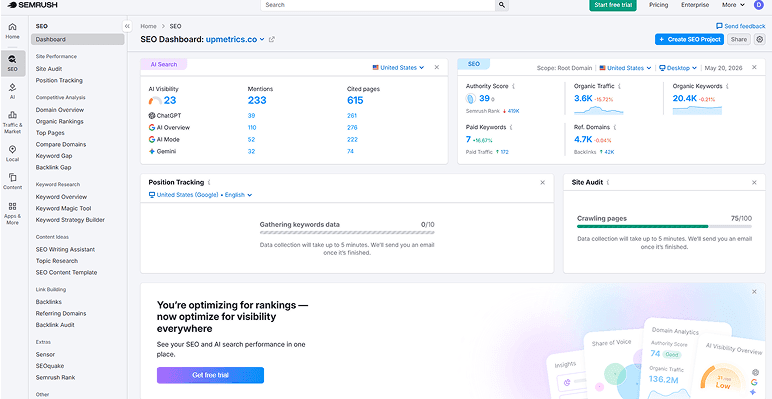
Task: Open Keyword Gap in sidebar
Action: (x=54, y=156)
